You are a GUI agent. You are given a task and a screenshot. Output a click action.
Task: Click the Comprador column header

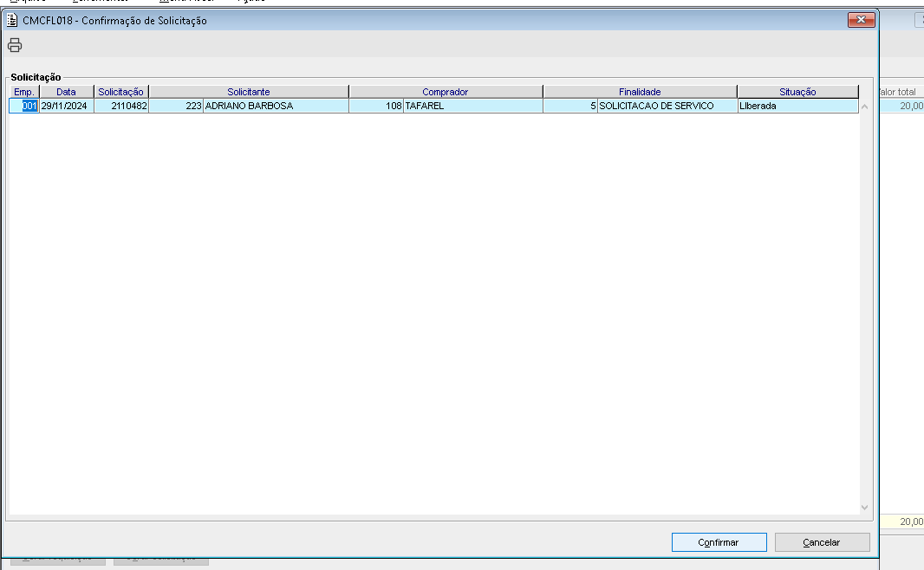[x=446, y=92]
